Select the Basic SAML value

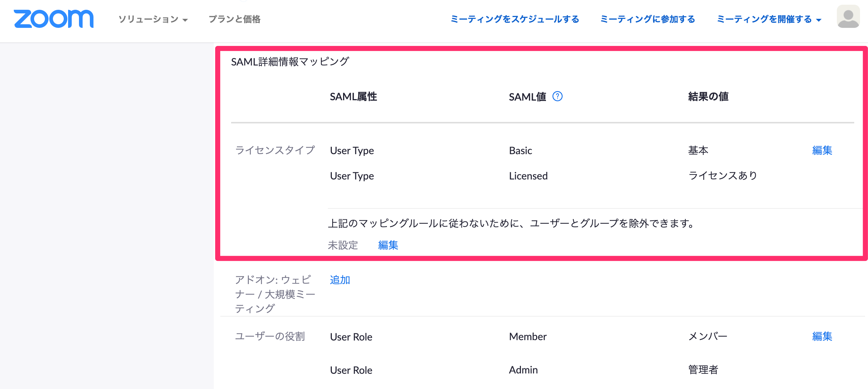[x=520, y=151]
